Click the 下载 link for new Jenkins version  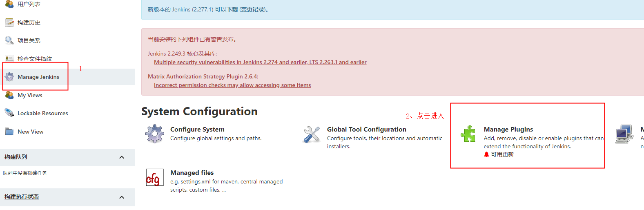[232, 9]
